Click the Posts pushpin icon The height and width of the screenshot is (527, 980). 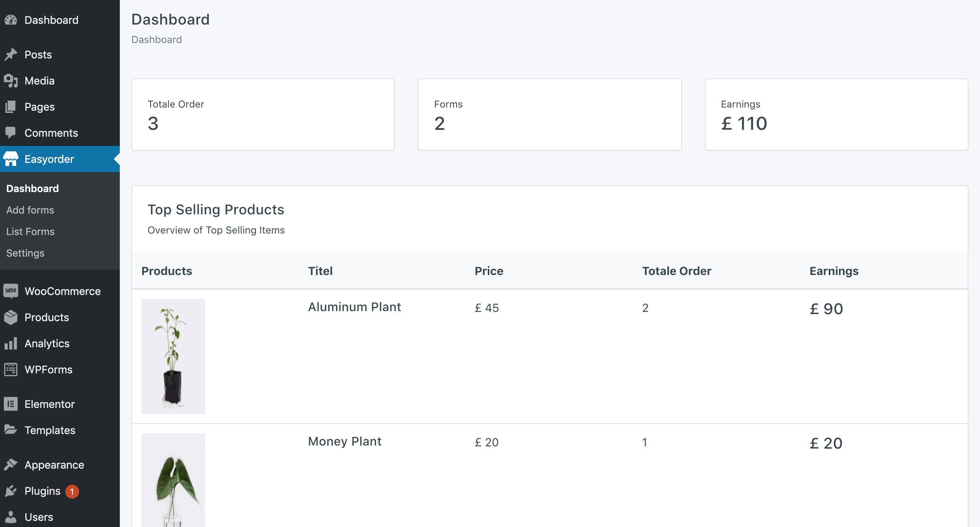click(x=11, y=55)
